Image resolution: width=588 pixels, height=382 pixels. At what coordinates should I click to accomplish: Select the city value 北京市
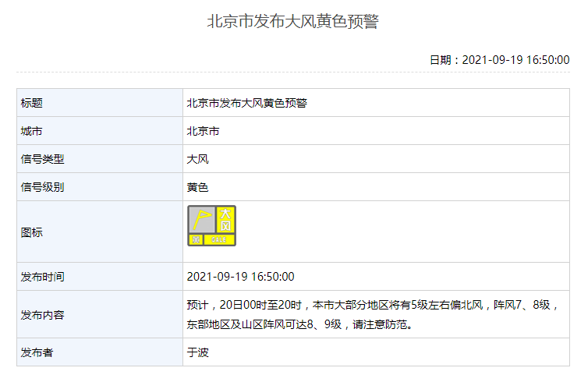coord(203,131)
